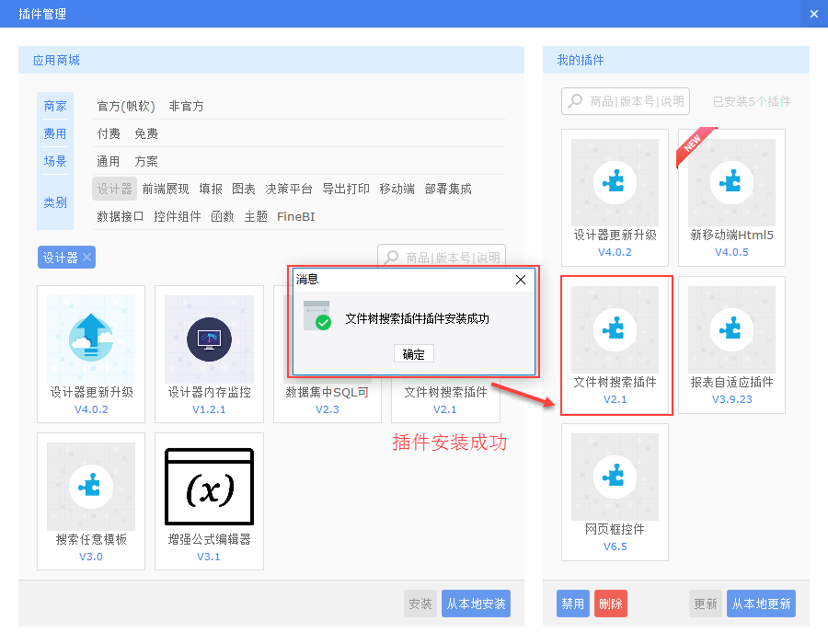Click V3.1 version under 增强公式编辑器
Viewport: 828px width, 644px height.
coord(209,557)
